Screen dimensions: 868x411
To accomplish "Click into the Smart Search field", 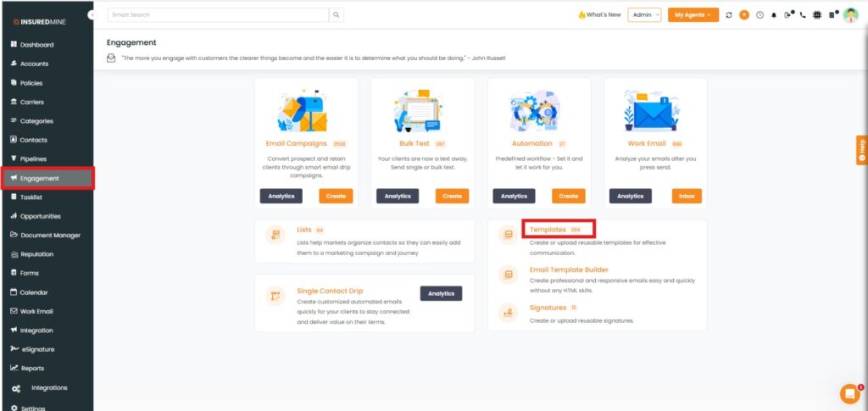I will click(x=217, y=15).
